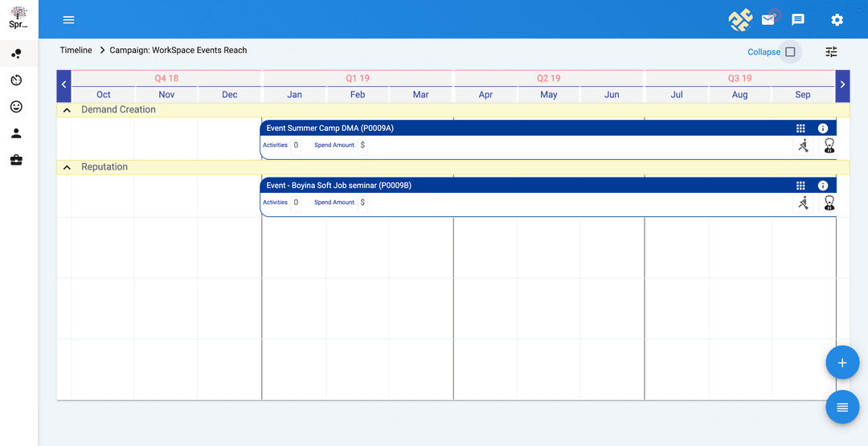
Task: Click person avatar icon on Boyina seminar
Action: (829, 203)
